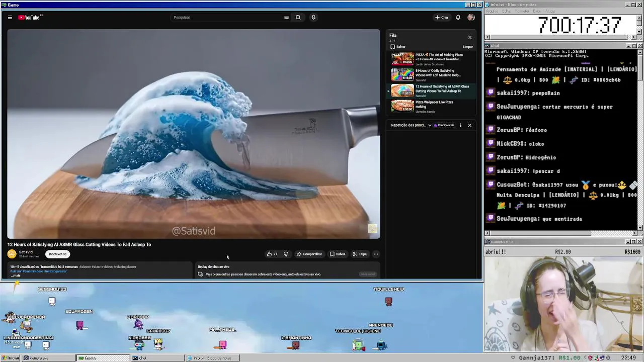Click the magnifier search button
The width and height of the screenshot is (644, 362).
(298, 17)
